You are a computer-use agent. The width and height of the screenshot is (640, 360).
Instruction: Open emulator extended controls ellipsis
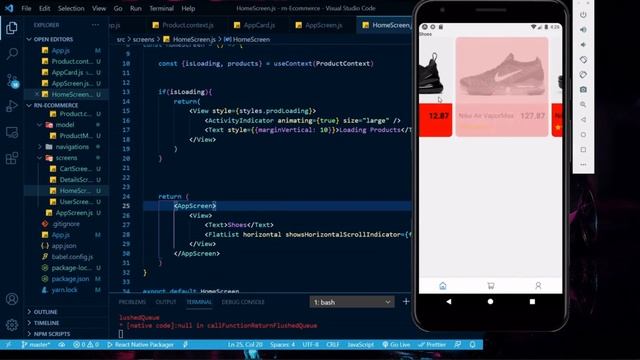583,164
